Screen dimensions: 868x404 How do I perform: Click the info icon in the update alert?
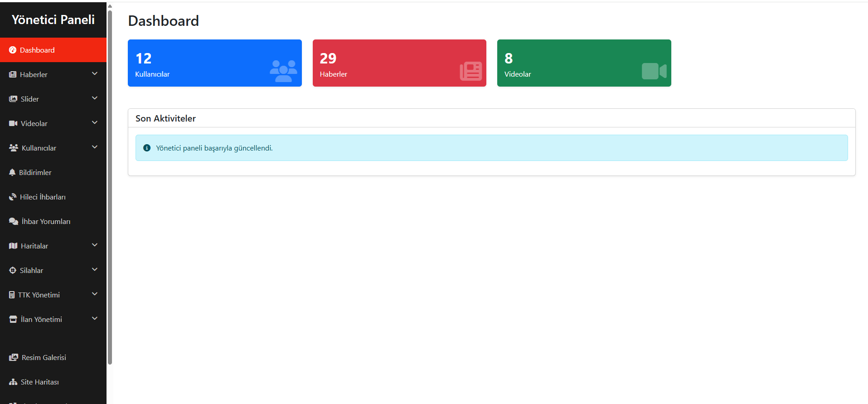click(147, 148)
